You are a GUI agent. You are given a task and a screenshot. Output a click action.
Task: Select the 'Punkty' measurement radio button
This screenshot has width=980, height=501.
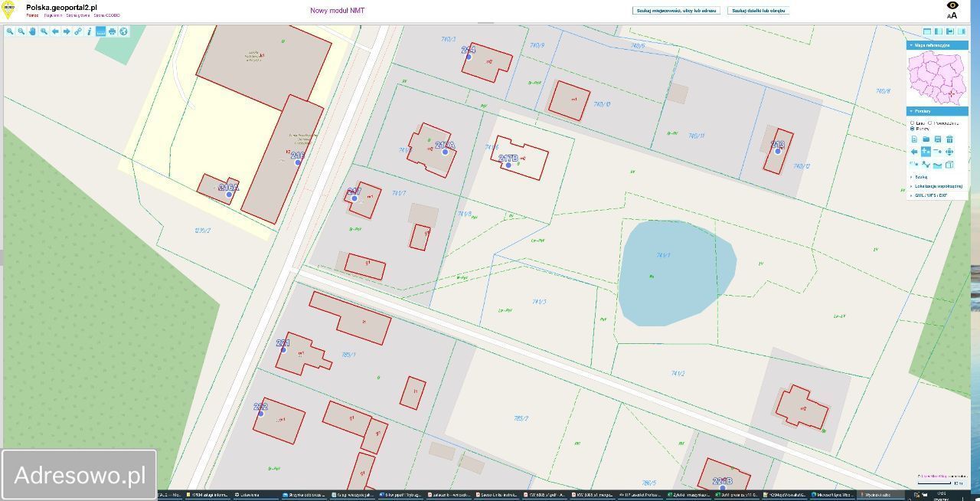point(912,129)
